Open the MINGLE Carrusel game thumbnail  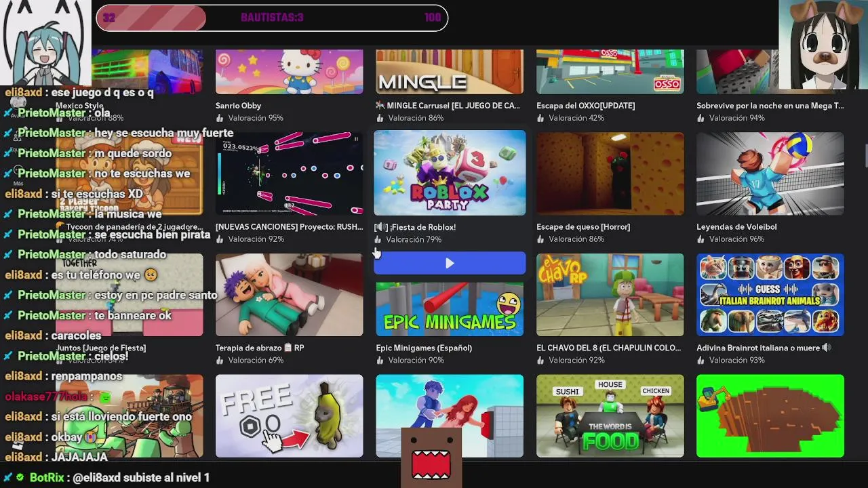[x=450, y=71]
